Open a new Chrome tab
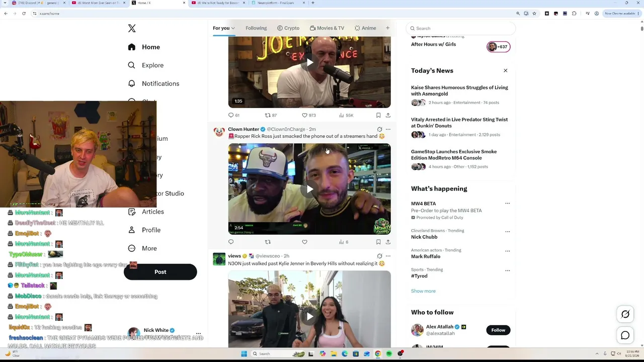The width and height of the screenshot is (644, 362). [x=313, y=3]
